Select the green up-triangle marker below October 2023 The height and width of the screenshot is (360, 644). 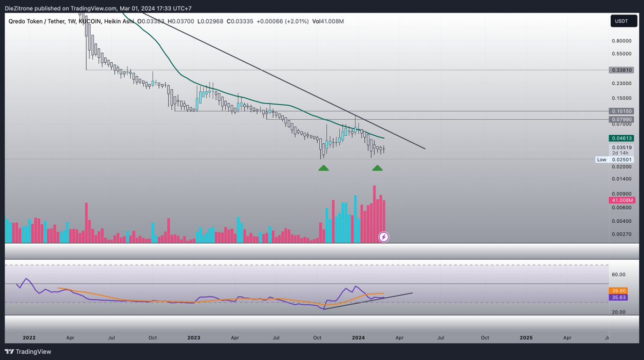point(324,168)
